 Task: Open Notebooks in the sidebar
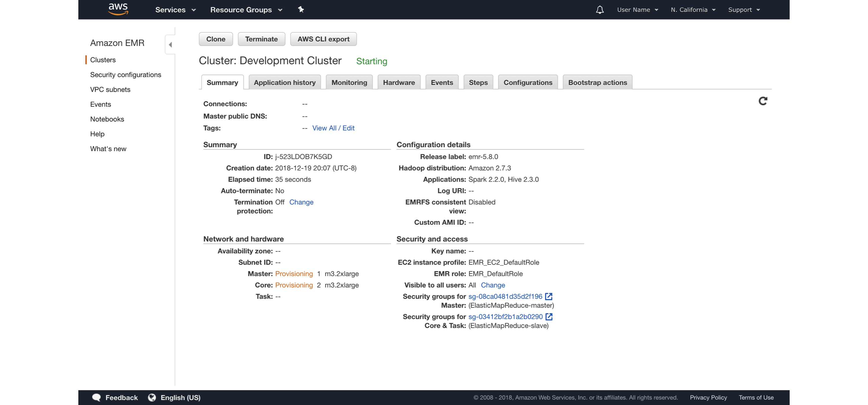click(x=107, y=119)
